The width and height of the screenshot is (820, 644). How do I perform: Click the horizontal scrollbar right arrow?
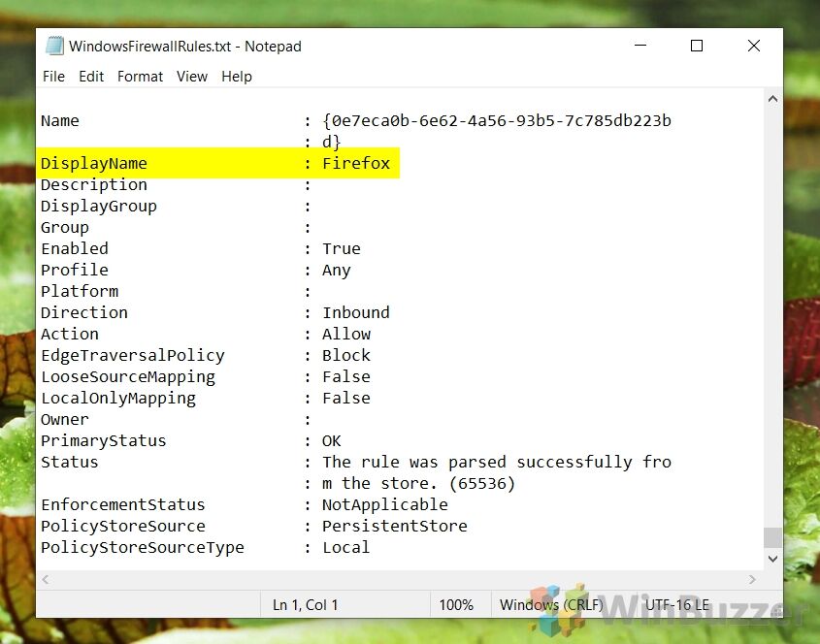pos(752,579)
